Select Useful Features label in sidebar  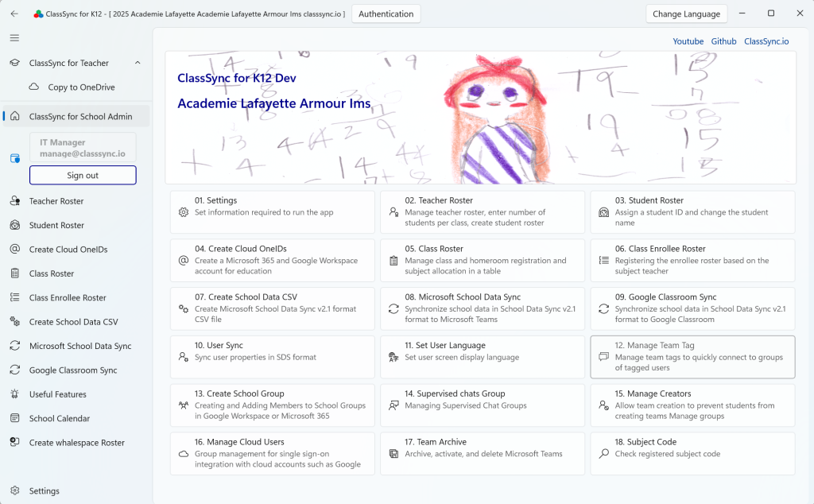57,394
